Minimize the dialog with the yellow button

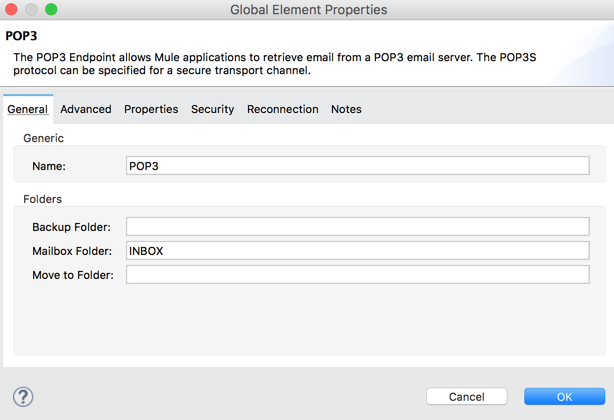pyautogui.click(x=31, y=10)
